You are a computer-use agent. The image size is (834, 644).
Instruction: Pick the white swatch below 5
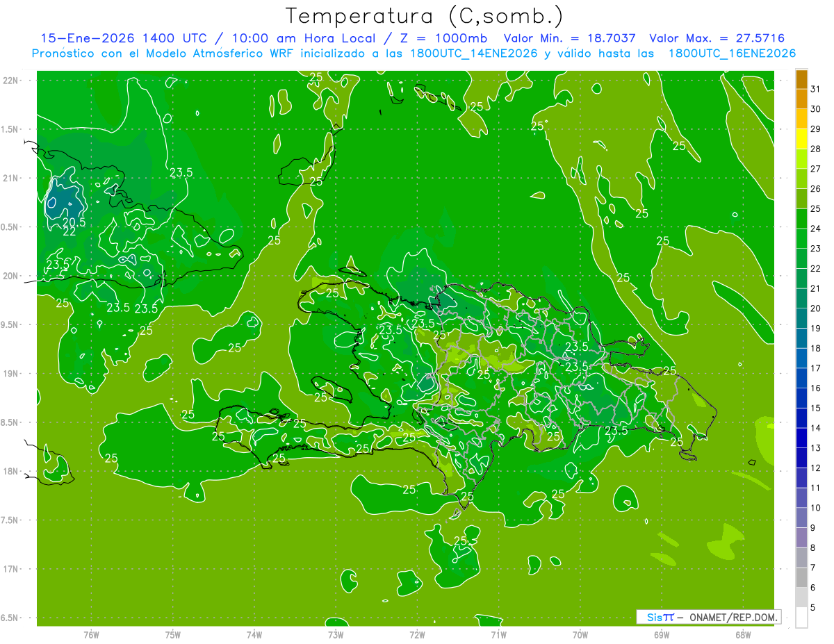tap(801, 618)
